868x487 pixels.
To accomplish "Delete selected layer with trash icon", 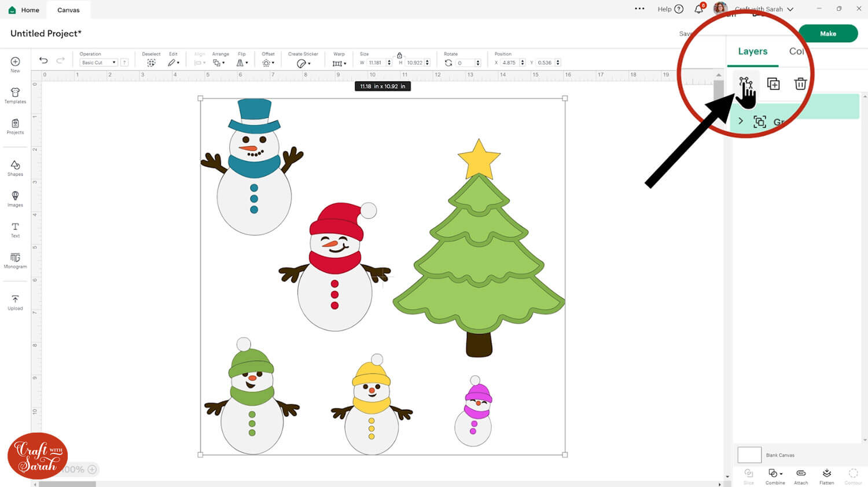I will (x=800, y=84).
